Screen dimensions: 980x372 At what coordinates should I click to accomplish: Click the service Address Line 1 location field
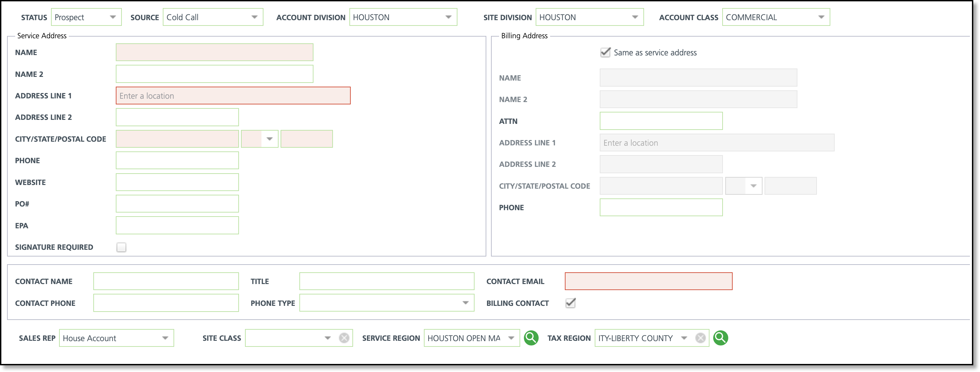(233, 96)
